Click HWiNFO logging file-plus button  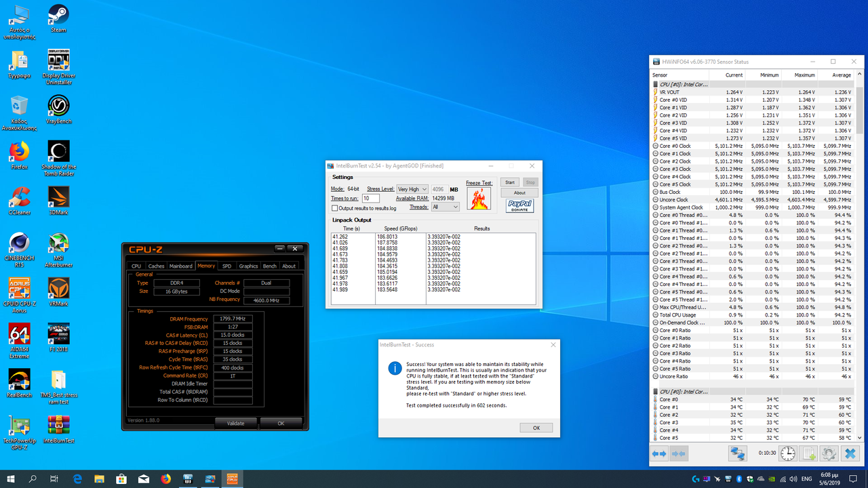tap(808, 453)
